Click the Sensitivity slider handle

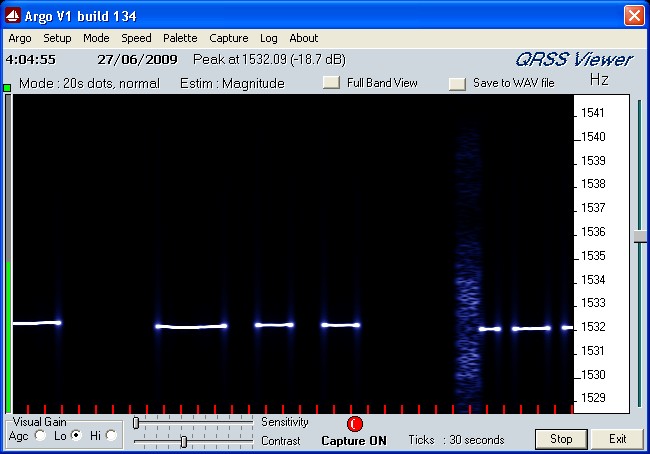click(x=136, y=423)
